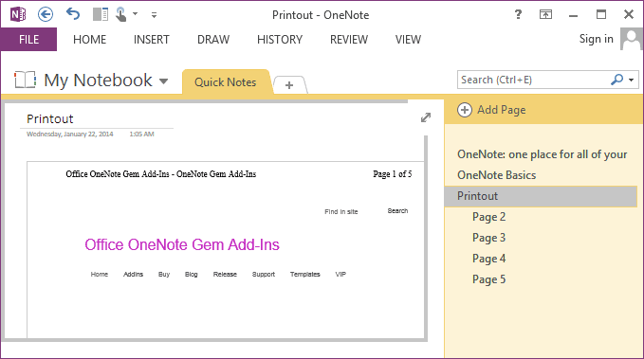
Task: Open Customize Quick Access Toolbar dropdown
Action: tap(154, 15)
